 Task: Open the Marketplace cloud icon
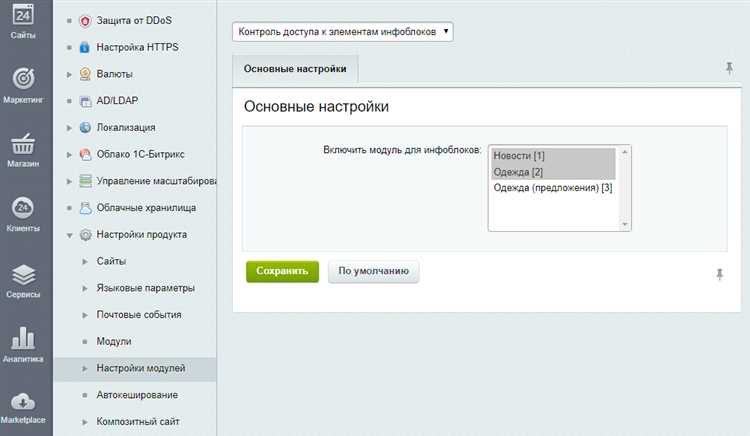tap(23, 402)
